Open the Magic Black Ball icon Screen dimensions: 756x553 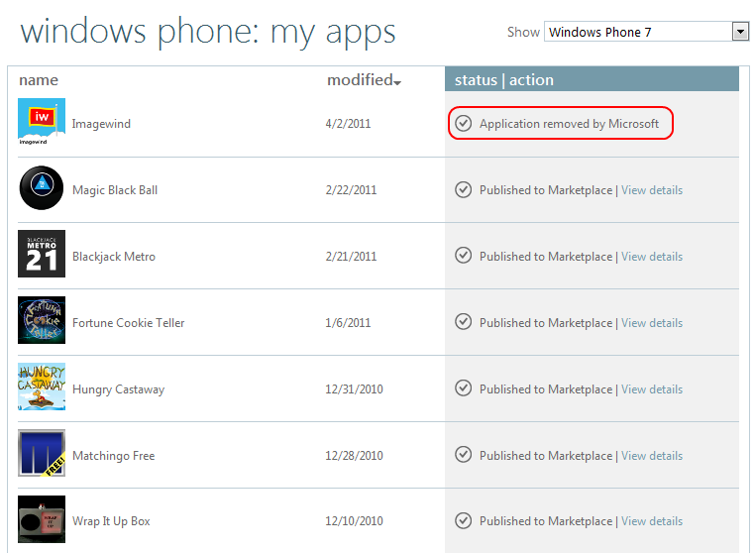42,187
